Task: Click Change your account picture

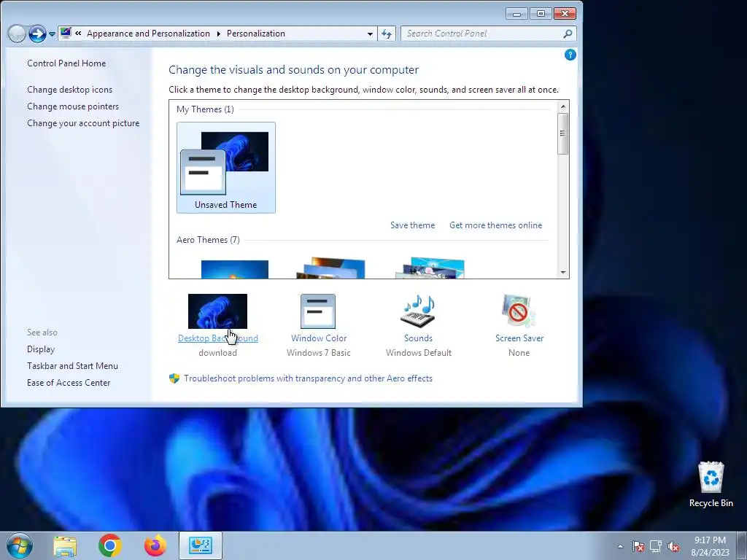Action: [x=83, y=122]
